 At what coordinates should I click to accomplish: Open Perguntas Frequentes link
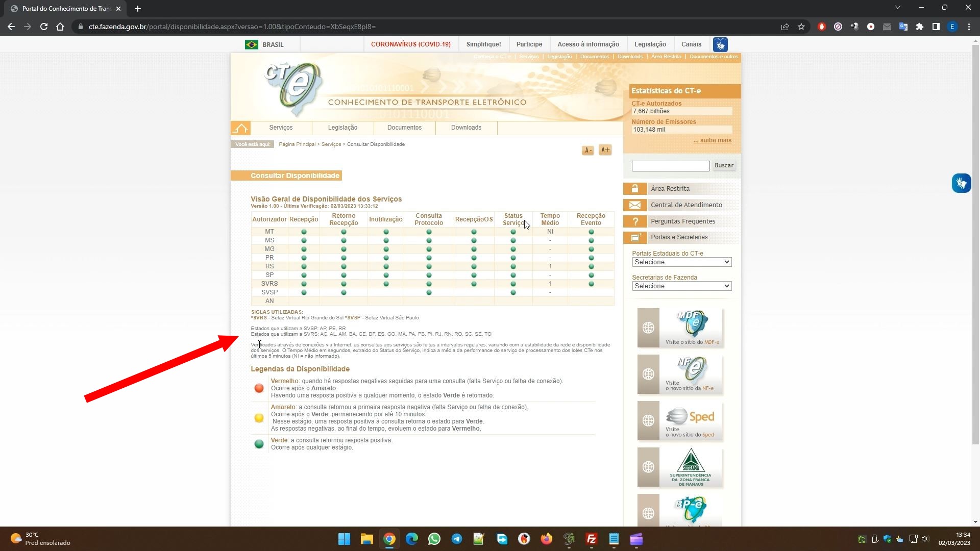point(683,221)
